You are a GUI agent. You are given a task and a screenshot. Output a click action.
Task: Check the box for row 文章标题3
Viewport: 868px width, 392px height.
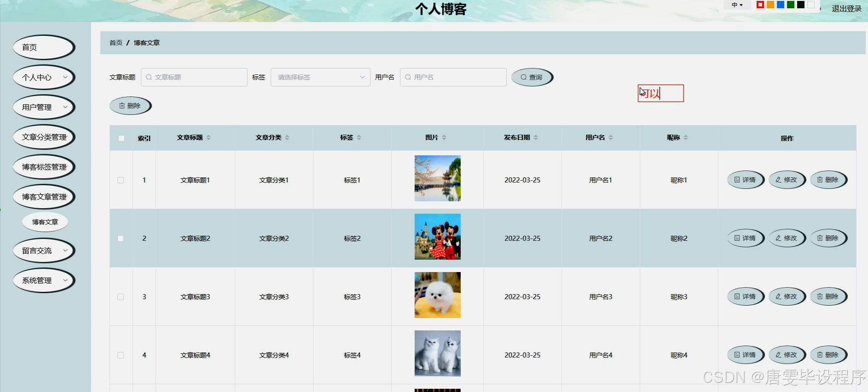click(x=120, y=297)
